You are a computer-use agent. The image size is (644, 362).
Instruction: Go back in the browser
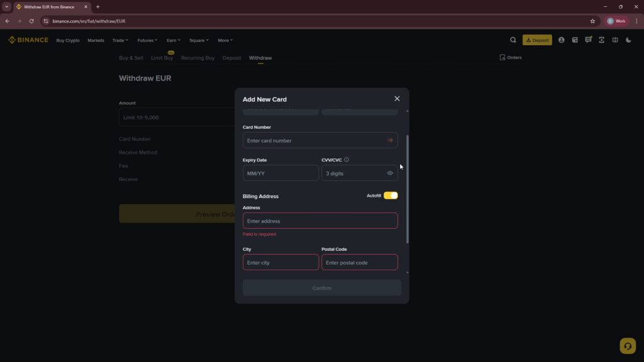(x=8, y=21)
